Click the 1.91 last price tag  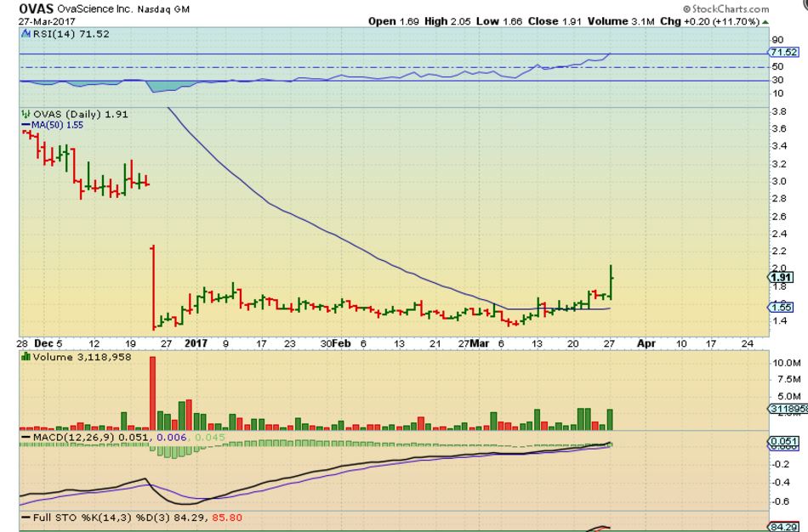click(x=782, y=278)
